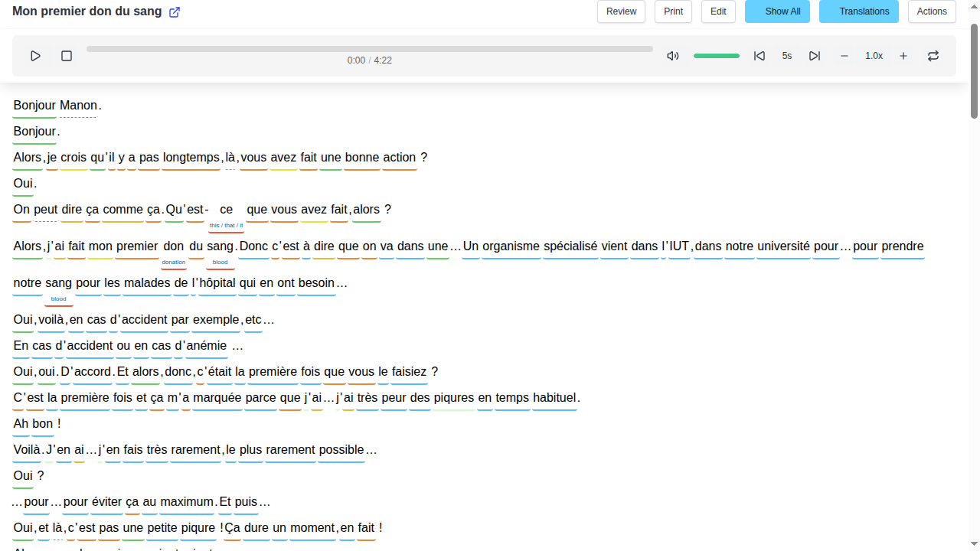Toggle the loop repeat icon
This screenshot has width=980, height=551.
coord(933,56)
